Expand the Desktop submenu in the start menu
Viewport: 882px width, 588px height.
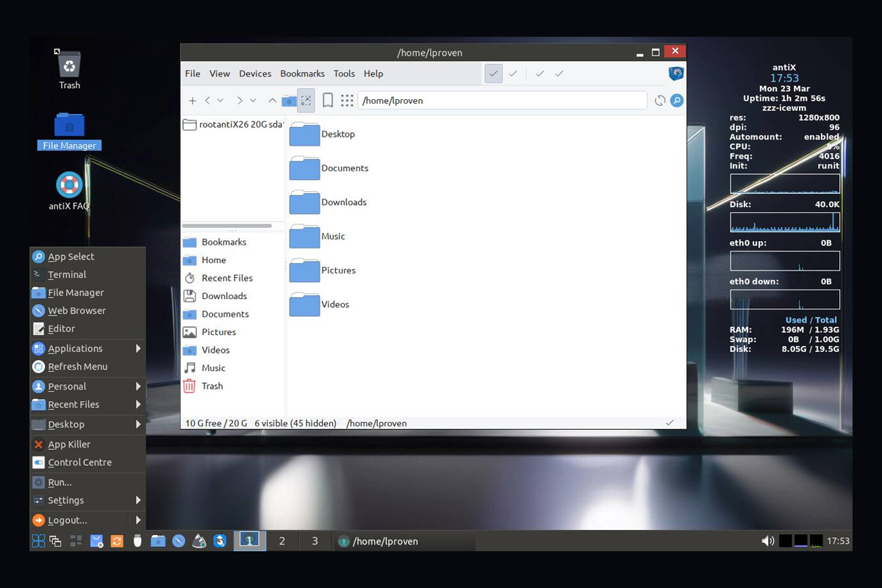(x=87, y=424)
